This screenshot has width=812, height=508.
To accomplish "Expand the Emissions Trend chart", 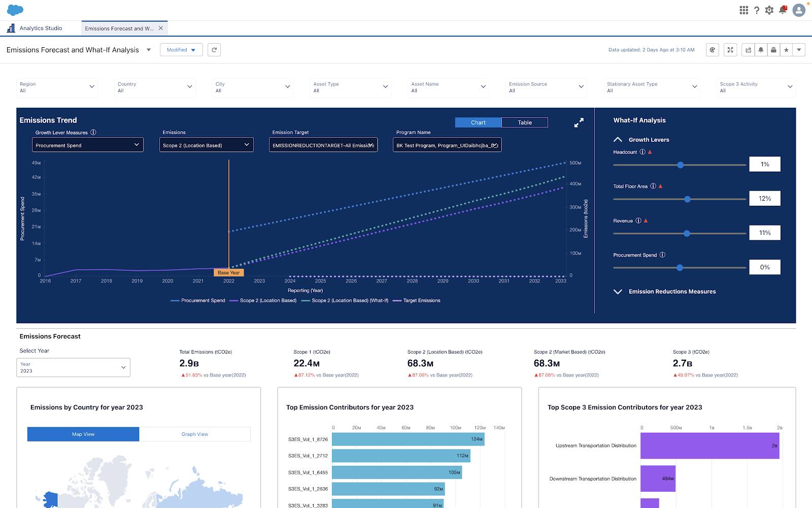I will click(x=579, y=123).
